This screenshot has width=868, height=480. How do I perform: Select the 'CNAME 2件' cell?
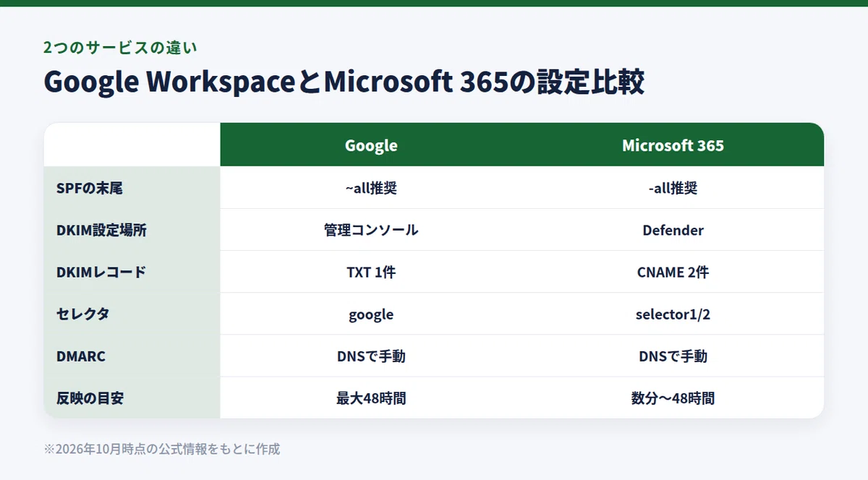click(x=673, y=272)
